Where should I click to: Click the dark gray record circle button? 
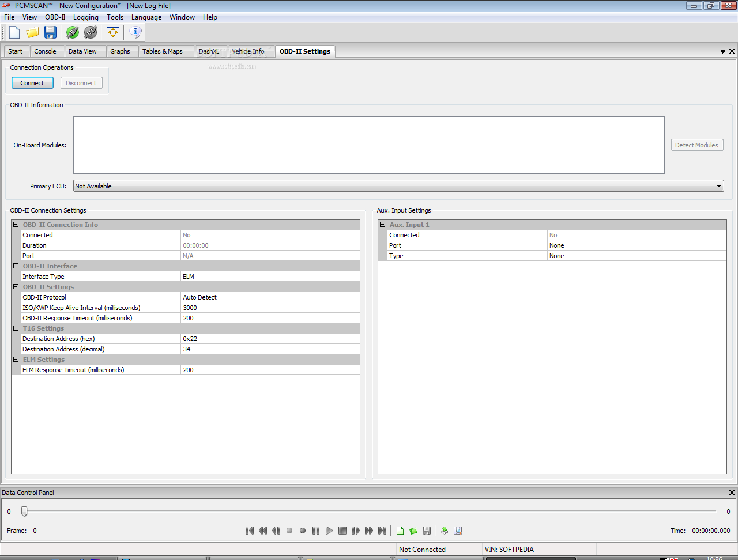pos(303,531)
